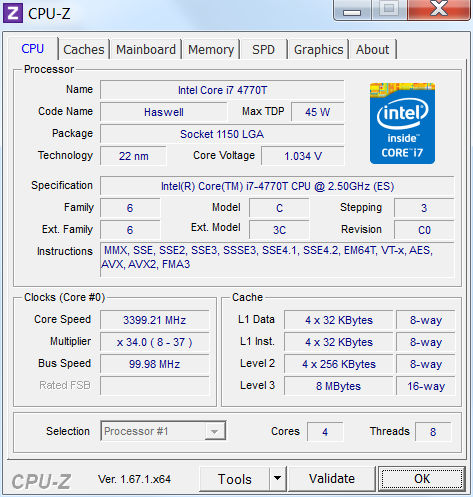Click the Tools dropdown arrow

(x=277, y=479)
